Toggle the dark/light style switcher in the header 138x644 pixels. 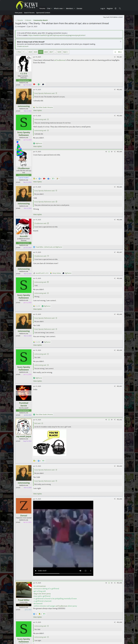[115, 8]
